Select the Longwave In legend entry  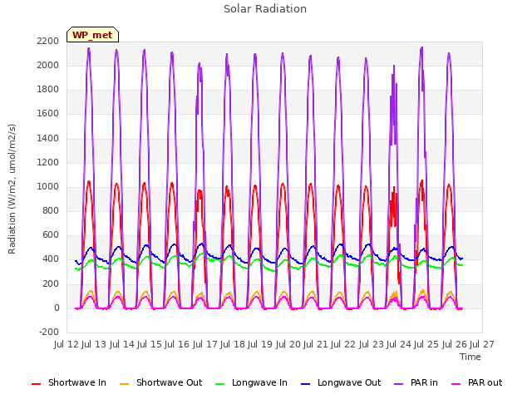click(x=251, y=382)
